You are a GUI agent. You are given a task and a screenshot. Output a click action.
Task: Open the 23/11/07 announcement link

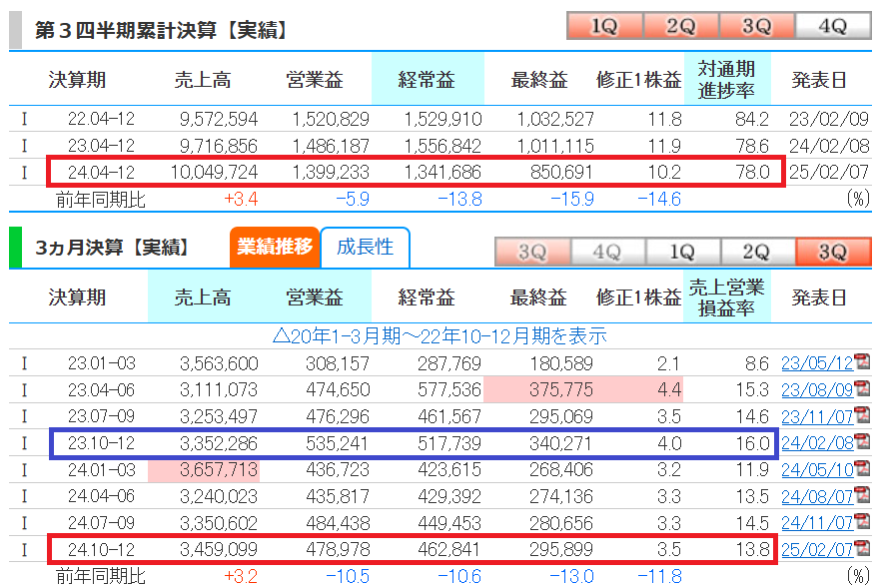pyautogui.click(x=817, y=417)
